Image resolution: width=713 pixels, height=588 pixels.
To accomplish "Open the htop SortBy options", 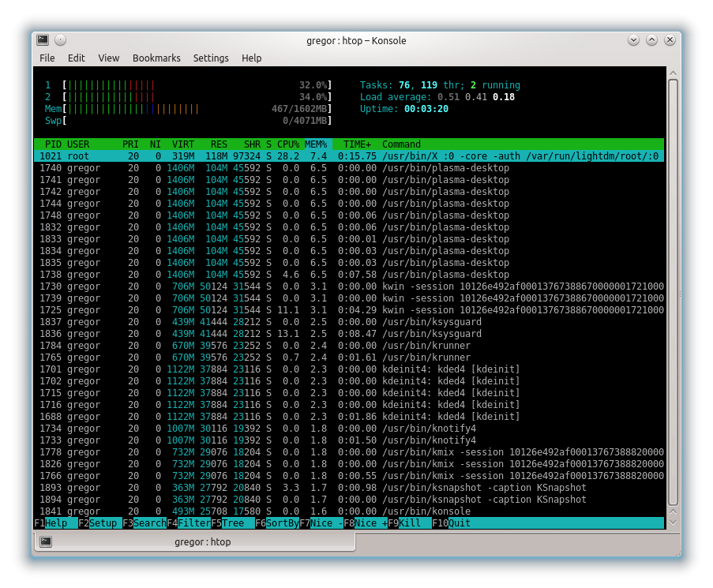I will [276, 523].
